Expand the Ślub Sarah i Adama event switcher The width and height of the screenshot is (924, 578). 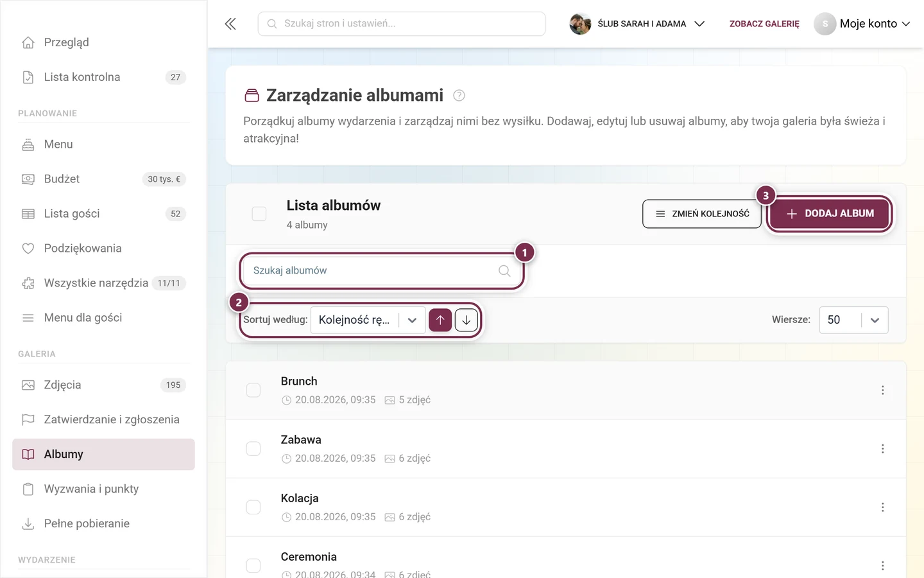[637, 24]
